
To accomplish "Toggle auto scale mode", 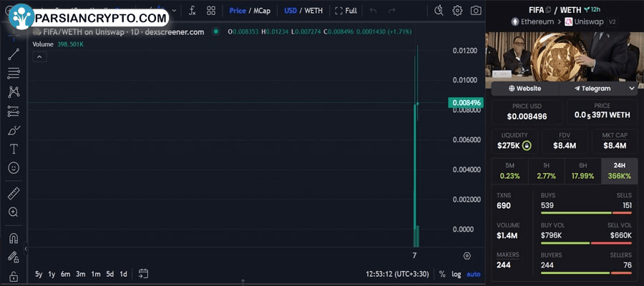I will (x=474, y=274).
